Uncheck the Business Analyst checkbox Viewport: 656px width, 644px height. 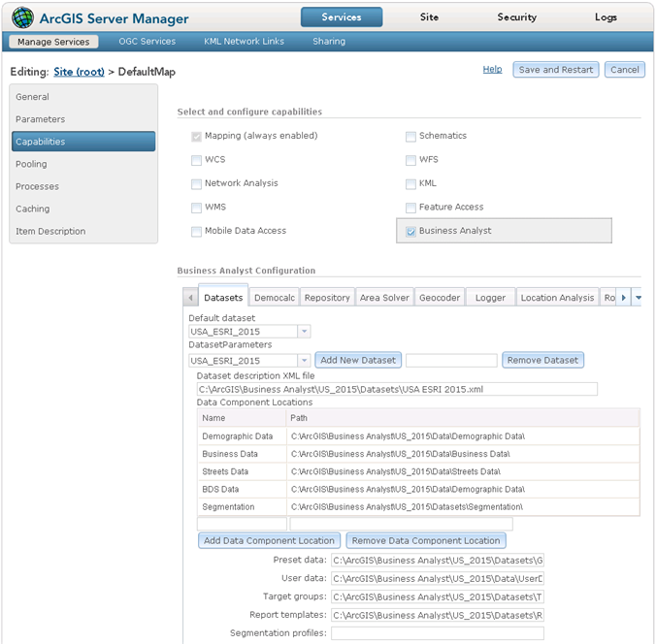(410, 231)
